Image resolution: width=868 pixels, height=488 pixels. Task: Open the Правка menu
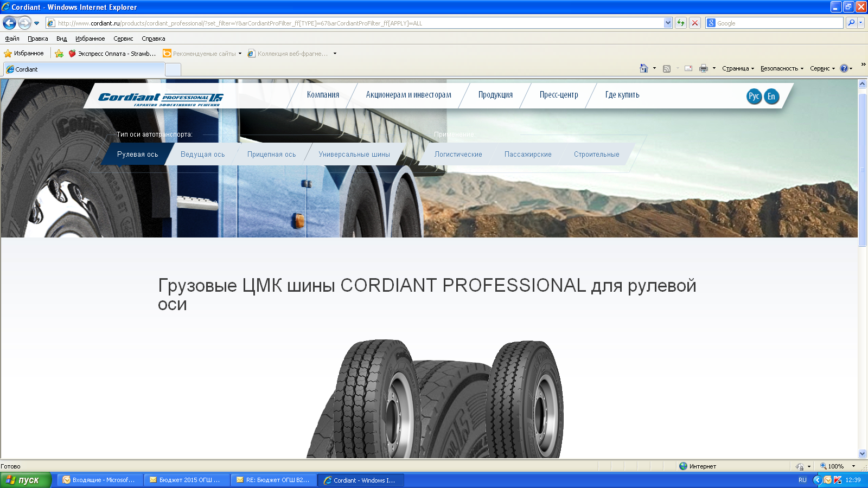pyautogui.click(x=38, y=38)
